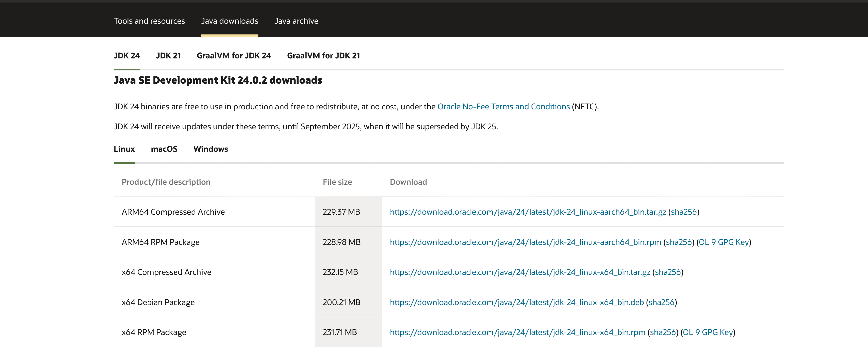This screenshot has height=355, width=868.
Task: Download the x64 RPM package link
Action: 517,332
